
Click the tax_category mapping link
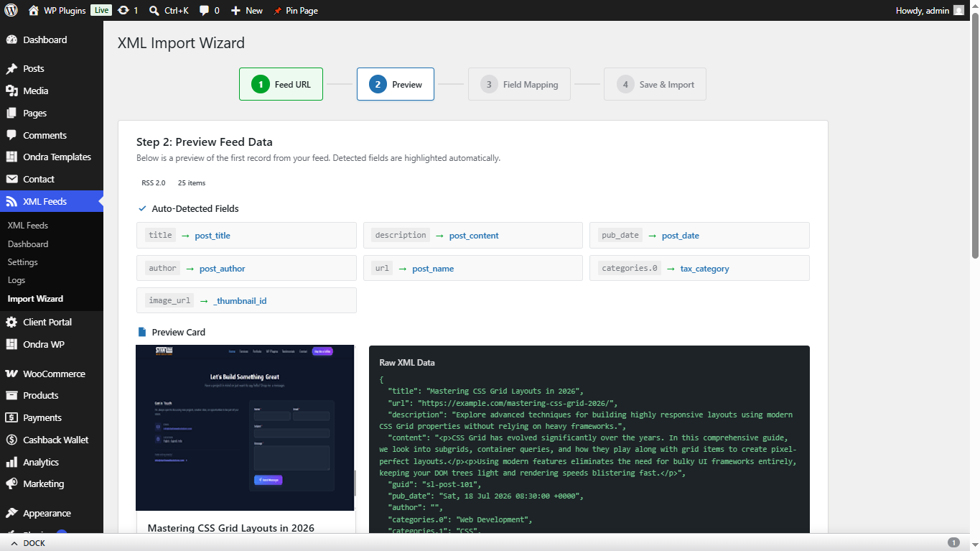tap(705, 269)
